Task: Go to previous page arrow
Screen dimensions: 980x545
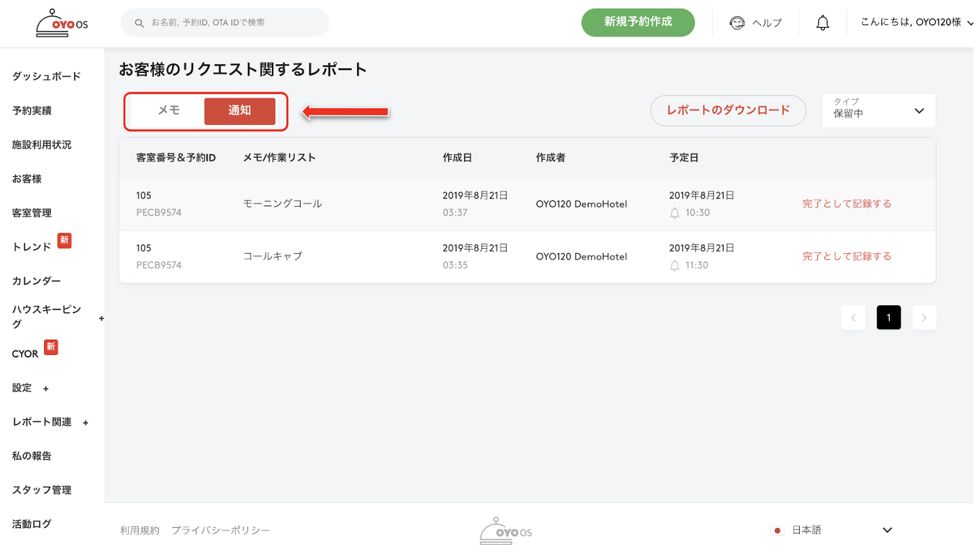Action: (x=853, y=318)
